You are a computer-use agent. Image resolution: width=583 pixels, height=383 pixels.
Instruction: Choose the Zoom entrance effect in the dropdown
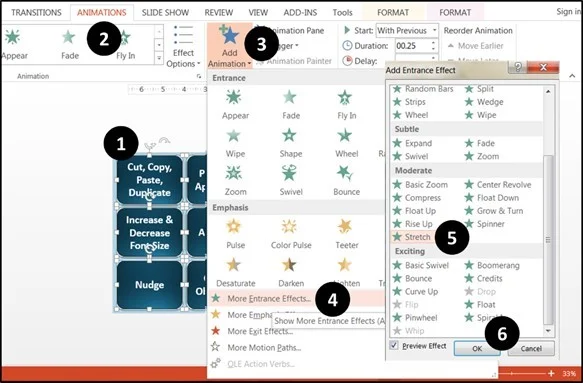(x=235, y=181)
